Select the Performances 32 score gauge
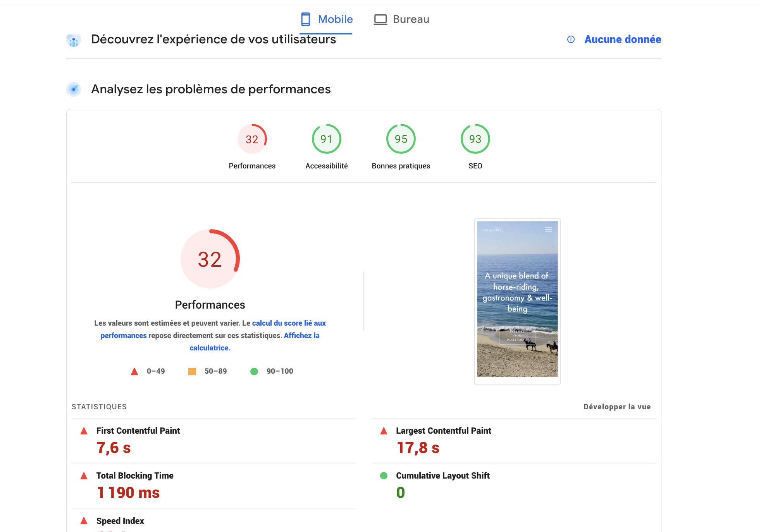The width and height of the screenshot is (761, 532). (252, 139)
